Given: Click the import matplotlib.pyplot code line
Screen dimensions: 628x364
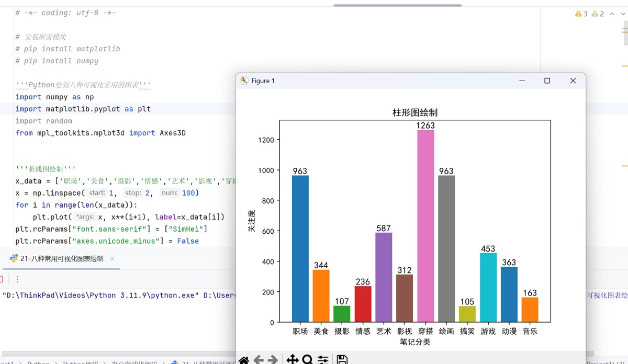Looking at the screenshot, I should [x=83, y=109].
